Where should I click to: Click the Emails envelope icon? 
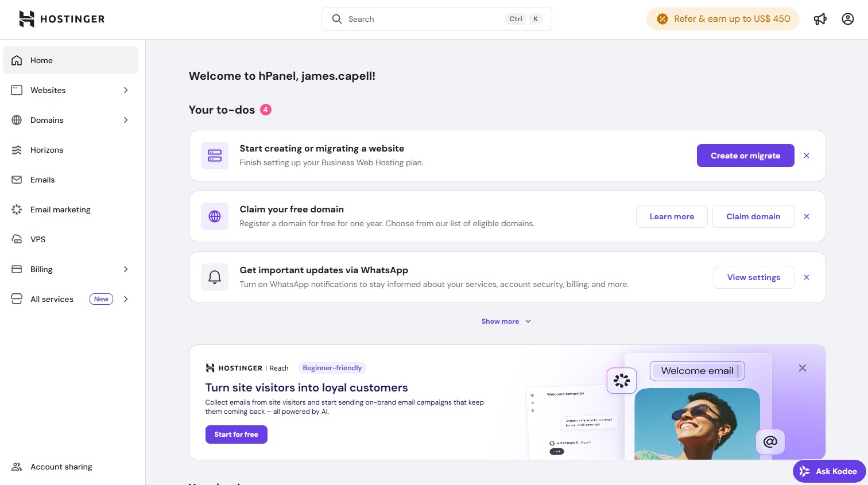[x=17, y=180]
